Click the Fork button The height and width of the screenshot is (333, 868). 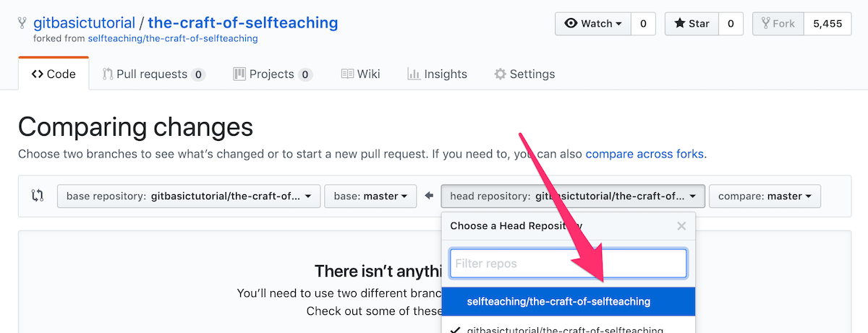[778, 23]
